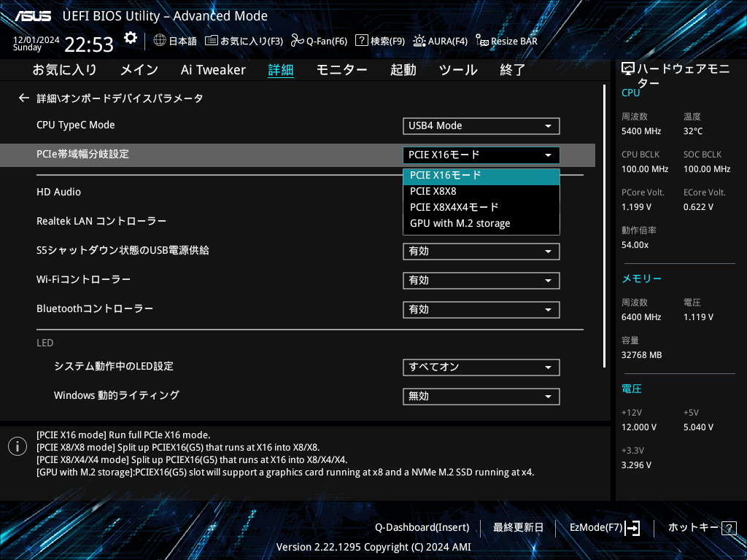Click the search question-mark icon (F9)
This screenshot has width=747, height=560.
tap(362, 41)
